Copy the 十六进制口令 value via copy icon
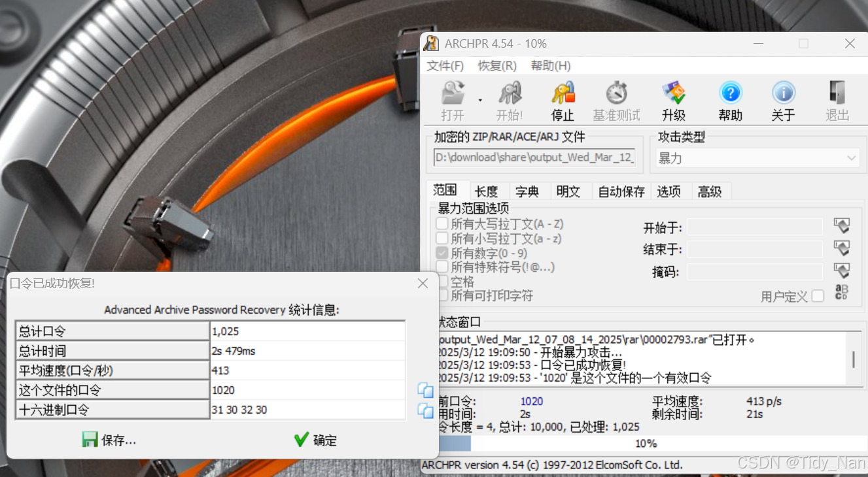 point(425,410)
